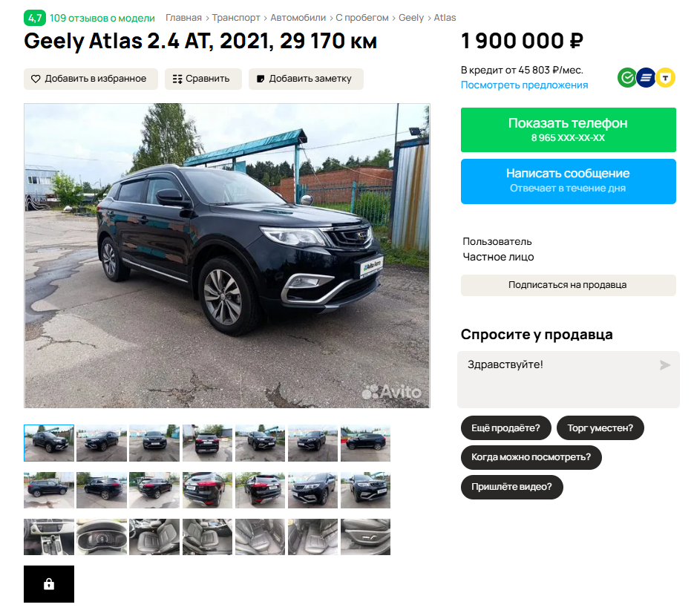This screenshot has height=616, width=694.
Task: Show the seller's phone number
Action: pos(569,130)
